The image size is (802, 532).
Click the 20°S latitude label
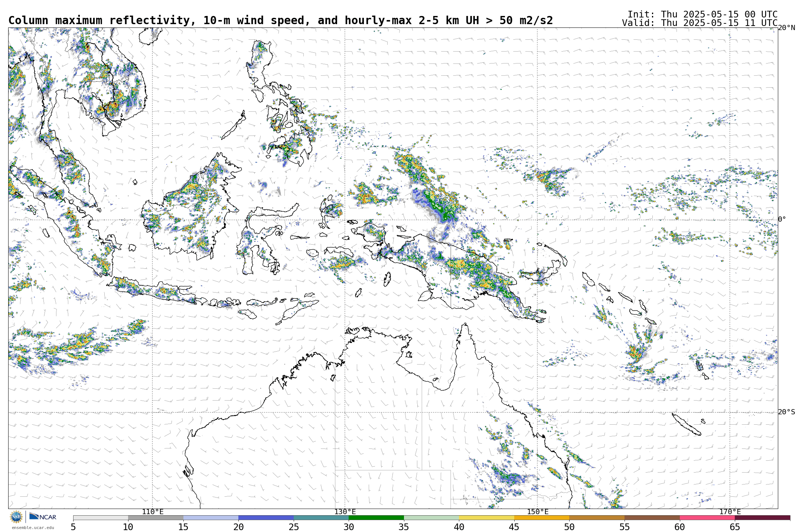[787, 412]
